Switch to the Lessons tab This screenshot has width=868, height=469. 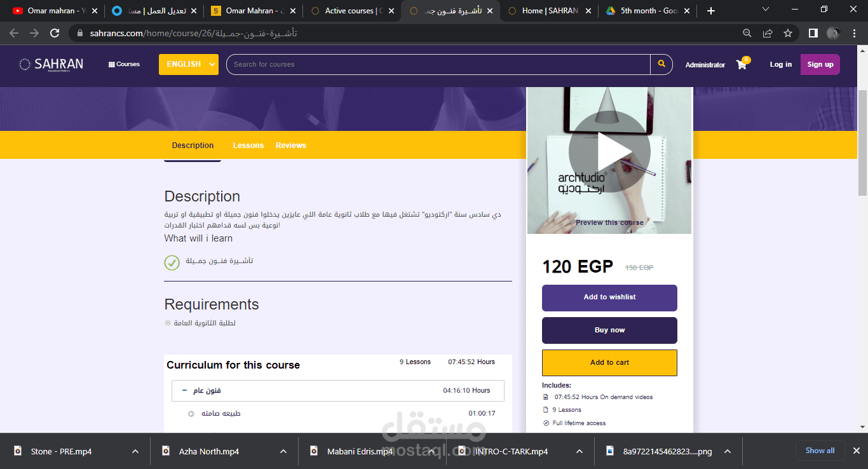pyautogui.click(x=248, y=146)
